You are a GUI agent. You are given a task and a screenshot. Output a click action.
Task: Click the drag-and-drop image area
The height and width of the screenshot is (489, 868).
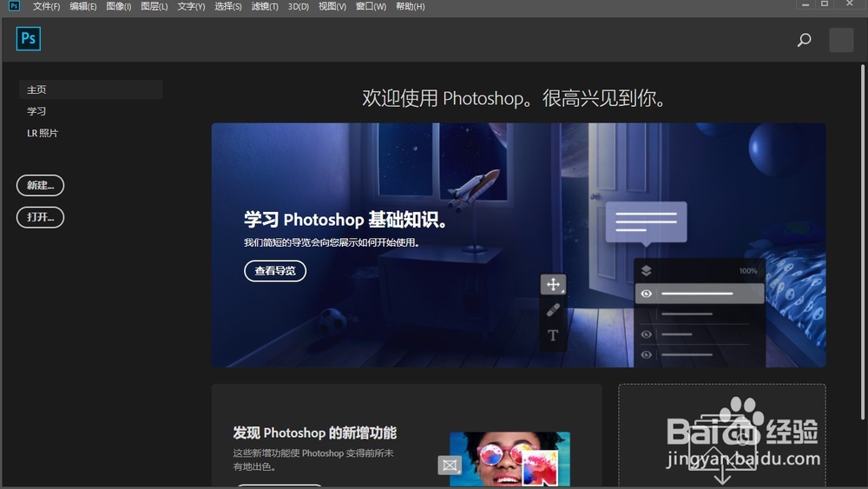722,436
